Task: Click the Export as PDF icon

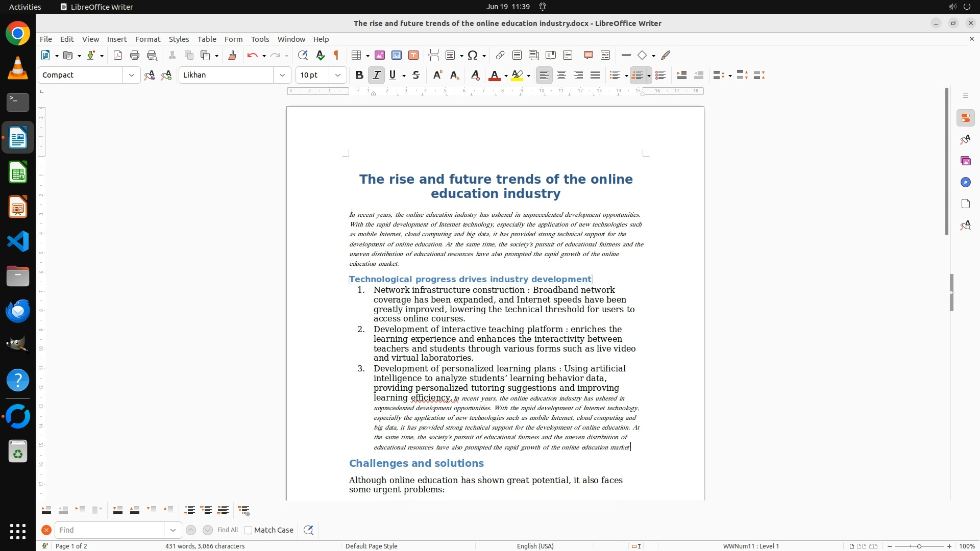Action: point(118,55)
